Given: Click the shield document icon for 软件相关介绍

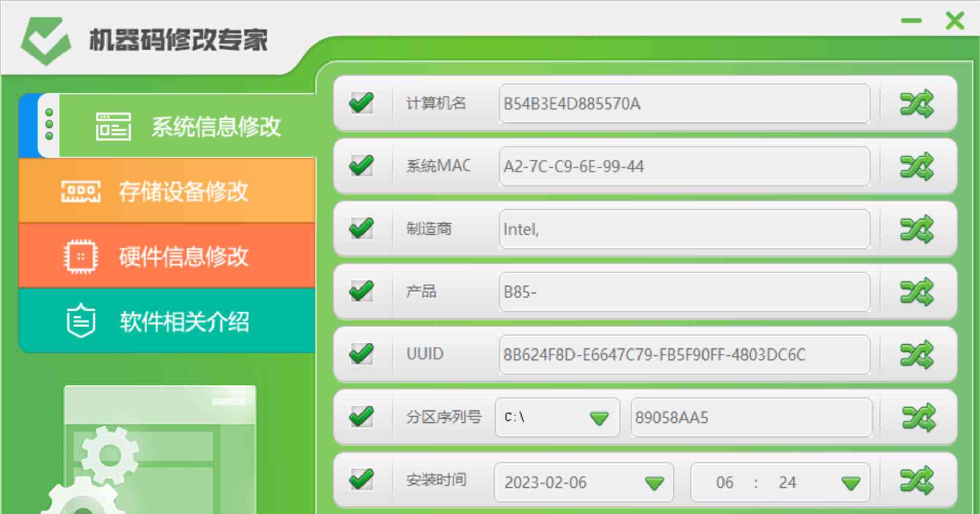Looking at the screenshot, I should click(81, 321).
